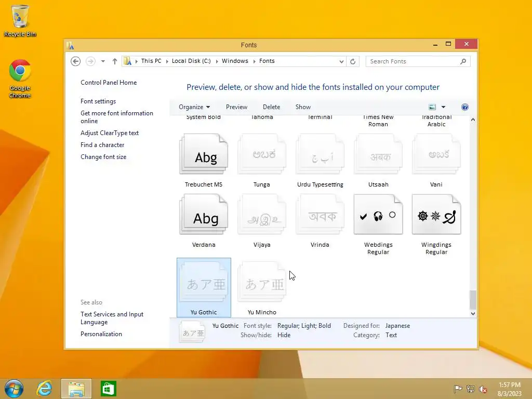This screenshot has height=399, width=532.
Task: Click the Yu Gothic details pane thumbnail
Action: click(x=192, y=332)
